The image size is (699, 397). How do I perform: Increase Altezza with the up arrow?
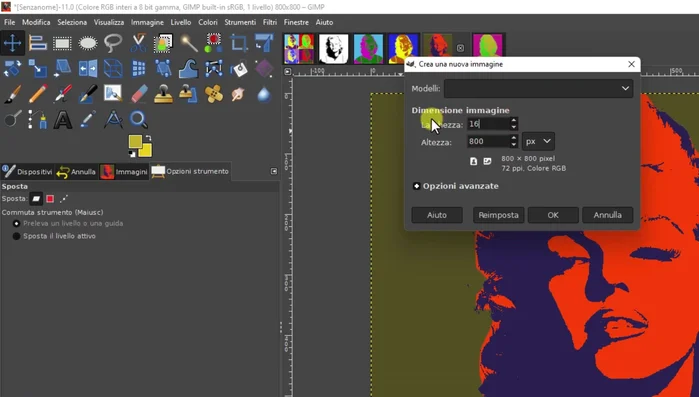pyautogui.click(x=514, y=138)
